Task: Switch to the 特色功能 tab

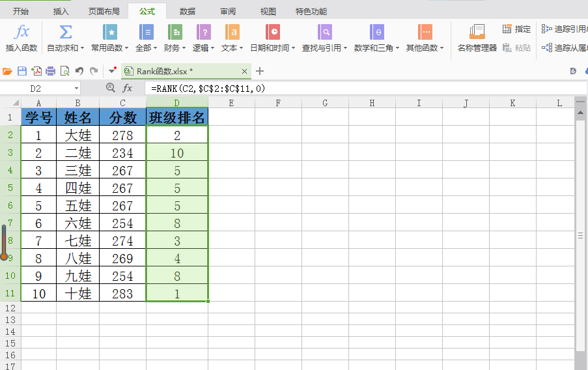Action: (311, 12)
